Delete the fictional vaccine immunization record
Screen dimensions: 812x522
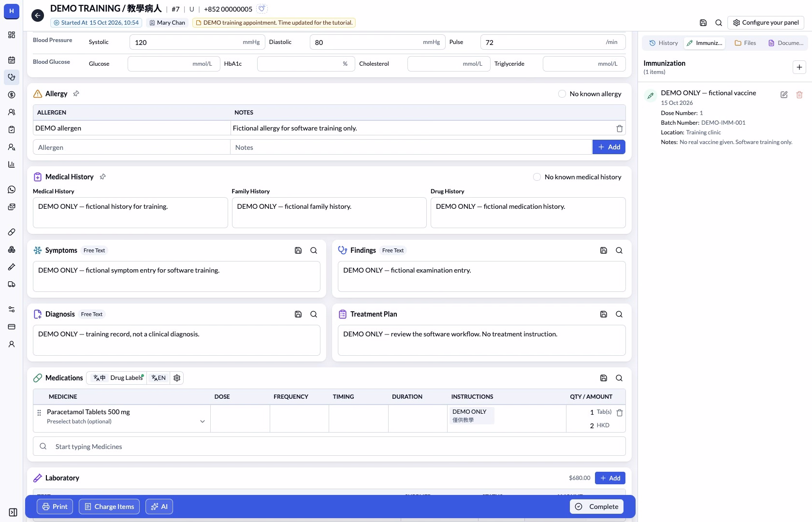(x=799, y=95)
